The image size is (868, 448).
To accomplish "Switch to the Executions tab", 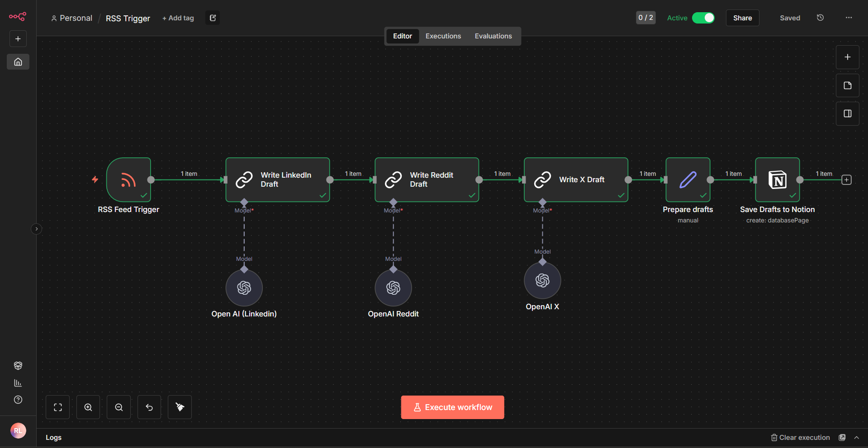I will 443,36.
